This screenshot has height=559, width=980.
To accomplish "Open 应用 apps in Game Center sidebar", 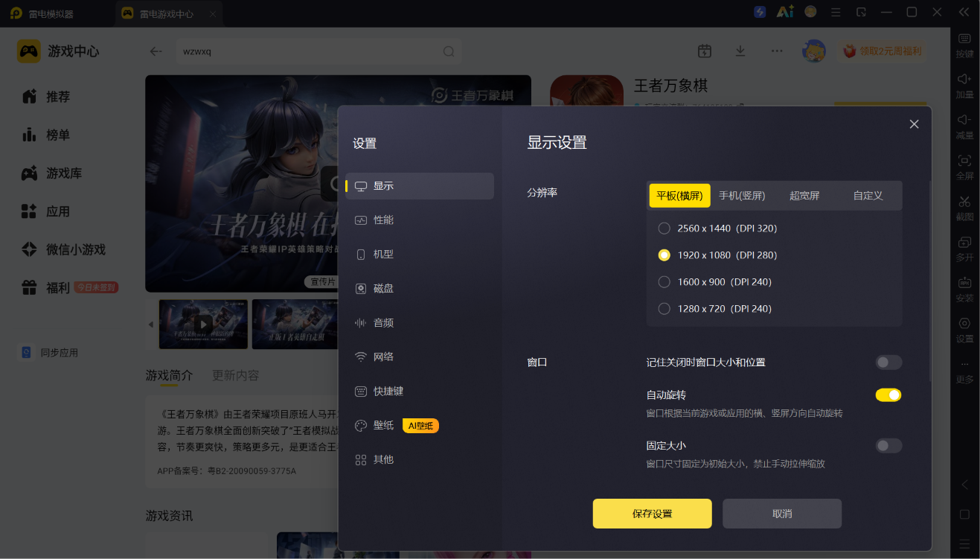I will (x=46, y=211).
